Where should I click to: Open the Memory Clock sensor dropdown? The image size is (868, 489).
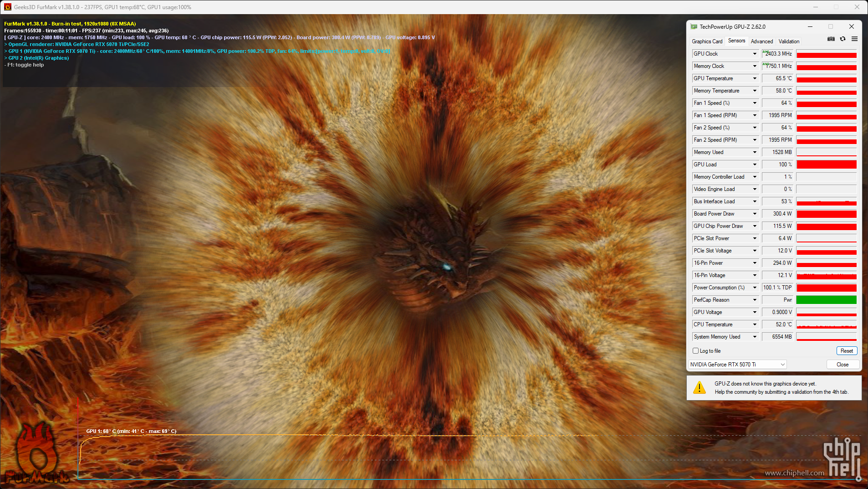(x=755, y=66)
